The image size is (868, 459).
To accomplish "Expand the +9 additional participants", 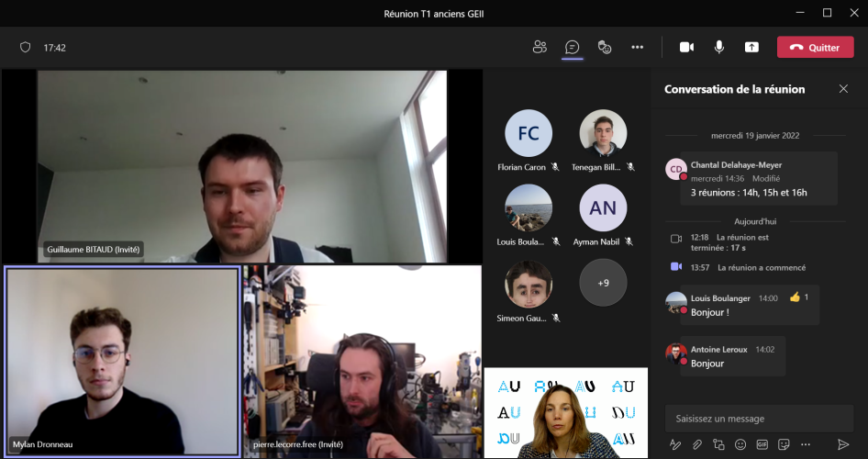I will (x=603, y=283).
